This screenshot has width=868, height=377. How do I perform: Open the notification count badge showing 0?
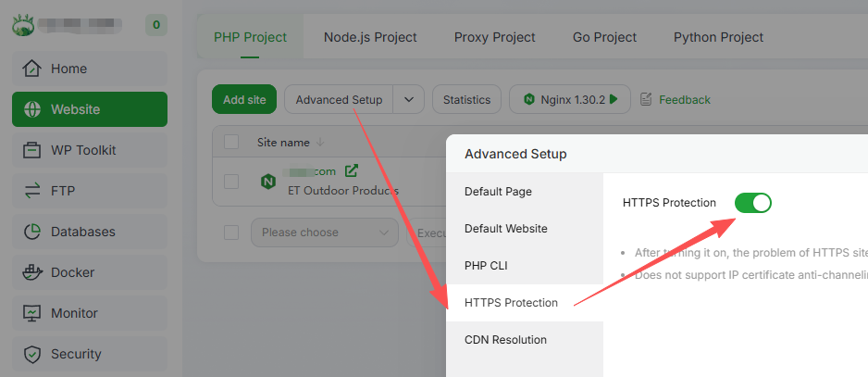point(156,25)
